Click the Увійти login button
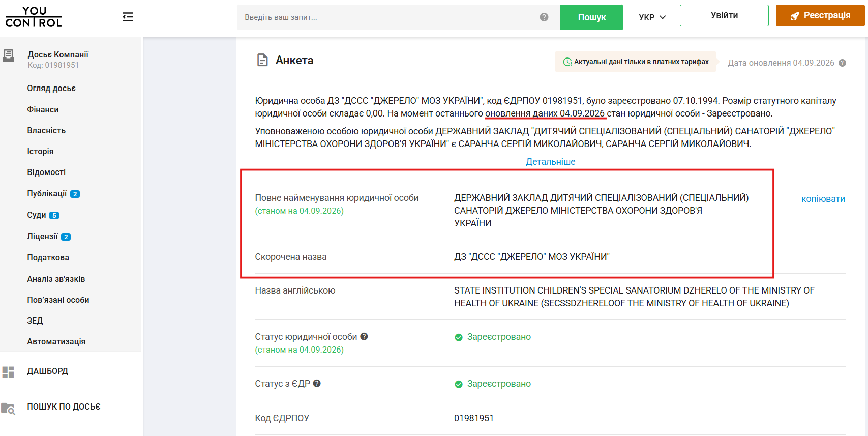 724,15
